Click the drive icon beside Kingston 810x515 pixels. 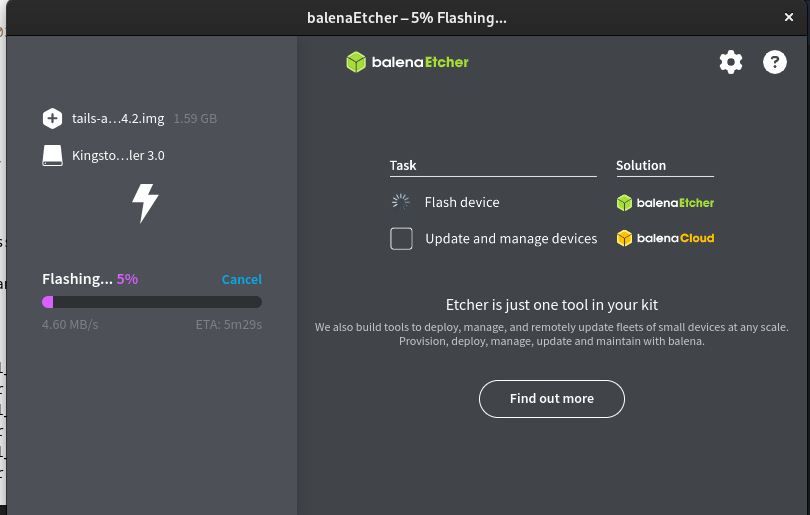[52, 156]
